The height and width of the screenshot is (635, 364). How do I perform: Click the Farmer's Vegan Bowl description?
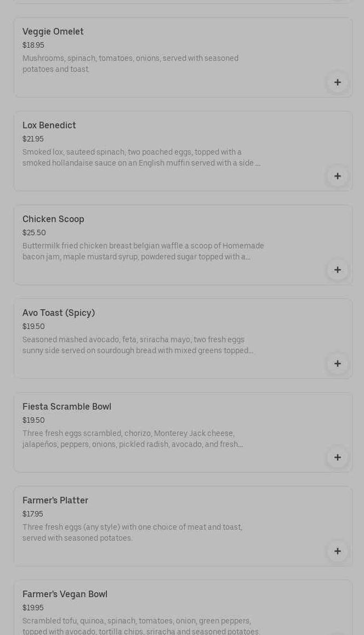click(141, 626)
